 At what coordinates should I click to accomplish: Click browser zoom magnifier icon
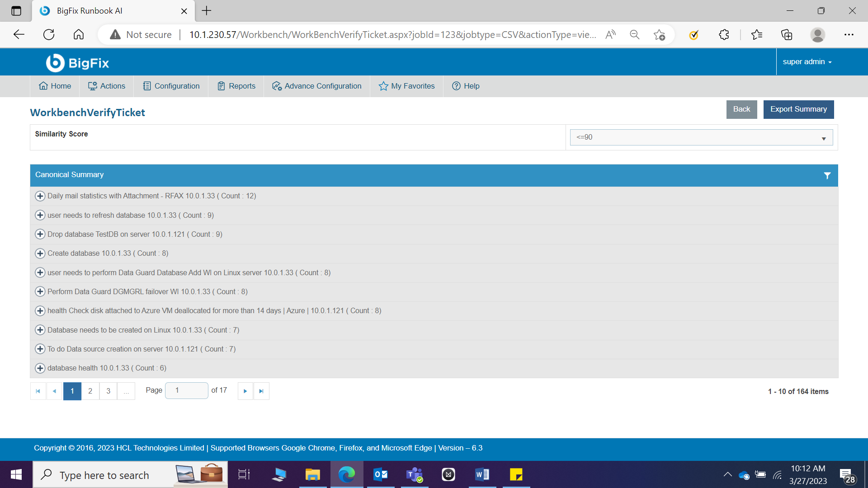click(634, 35)
